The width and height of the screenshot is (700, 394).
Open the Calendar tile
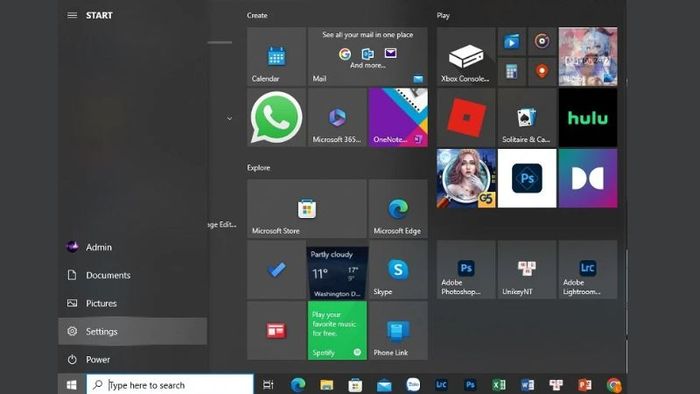click(276, 57)
